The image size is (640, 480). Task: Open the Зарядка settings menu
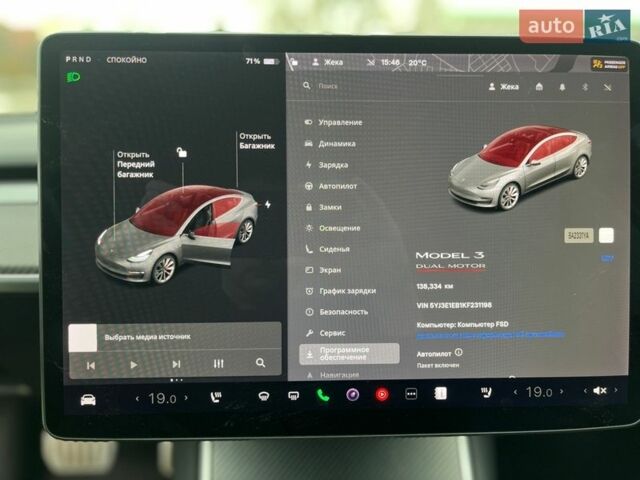tap(333, 164)
